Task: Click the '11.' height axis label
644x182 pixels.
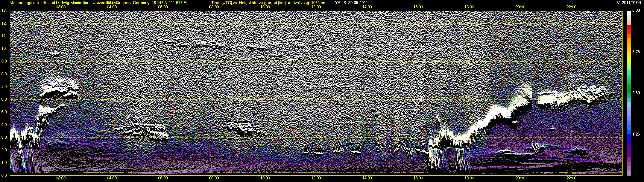Action: [x=4, y=36]
